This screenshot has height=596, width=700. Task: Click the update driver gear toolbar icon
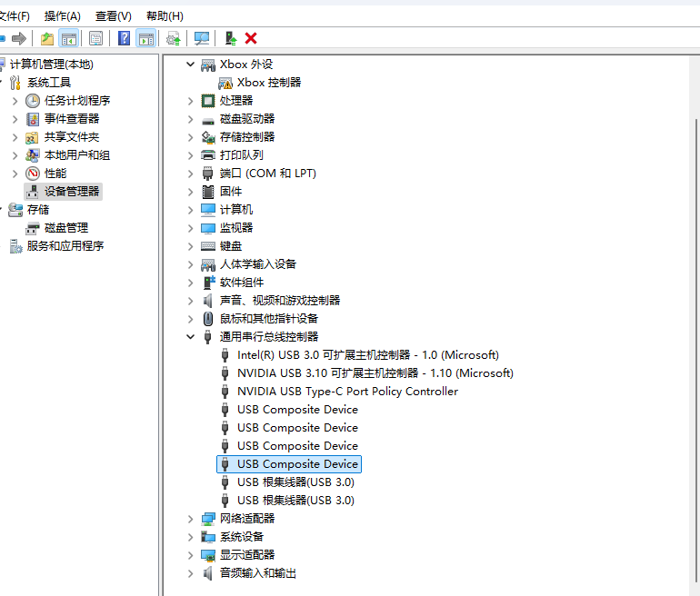pyautogui.click(x=174, y=39)
